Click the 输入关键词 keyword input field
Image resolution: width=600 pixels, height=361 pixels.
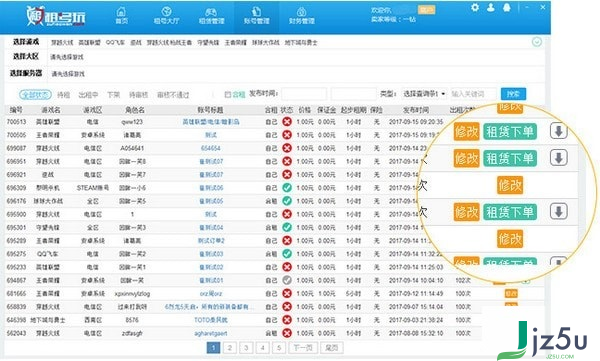point(473,94)
